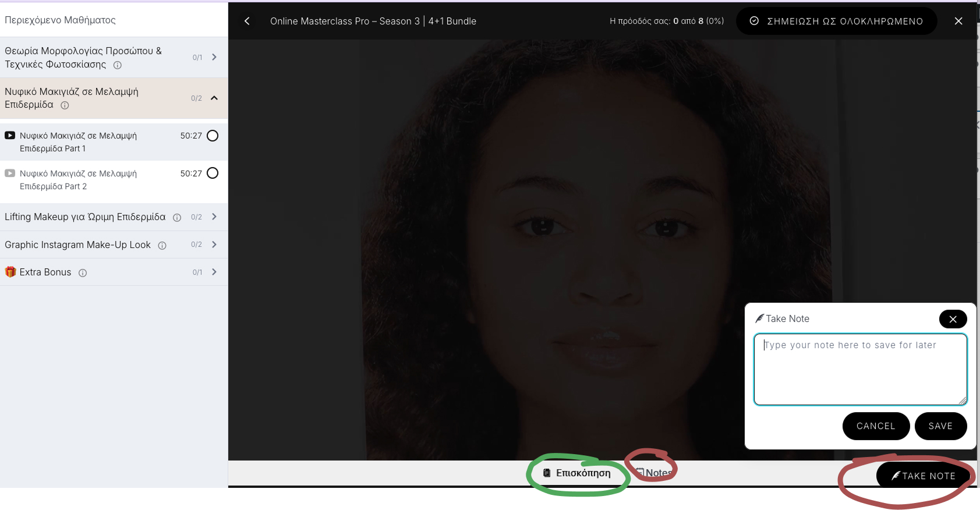Click info icon next to Θεωρία Μορφολογίας Προσώπου
The image size is (980, 510).
pos(118,65)
